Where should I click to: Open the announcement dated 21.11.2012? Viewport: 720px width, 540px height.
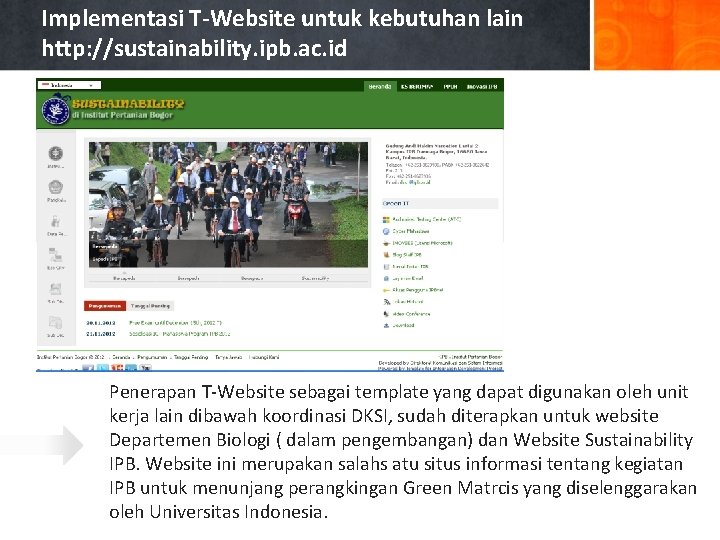180,334
